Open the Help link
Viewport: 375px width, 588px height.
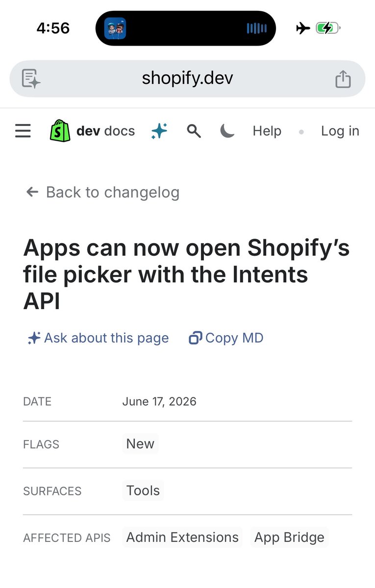pyautogui.click(x=267, y=131)
